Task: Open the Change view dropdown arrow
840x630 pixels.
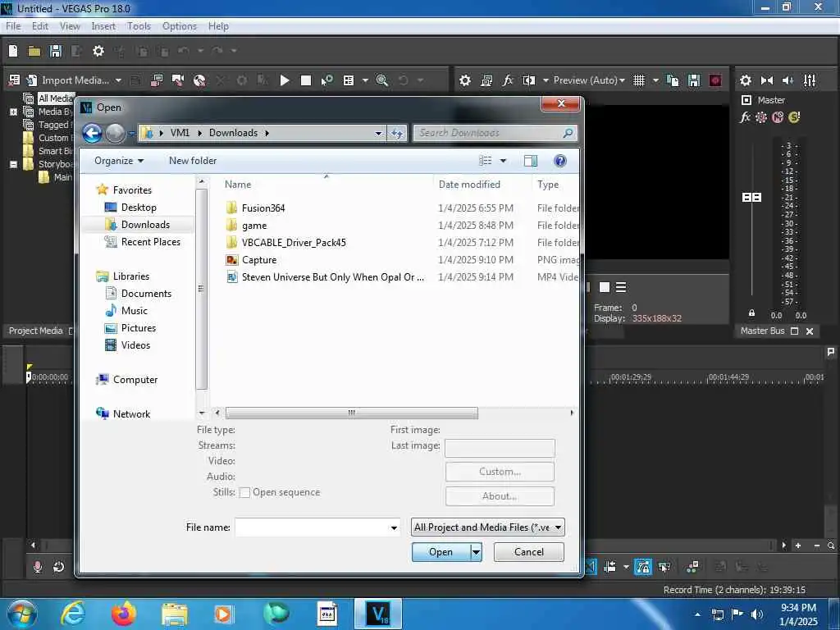Action: pyautogui.click(x=503, y=161)
